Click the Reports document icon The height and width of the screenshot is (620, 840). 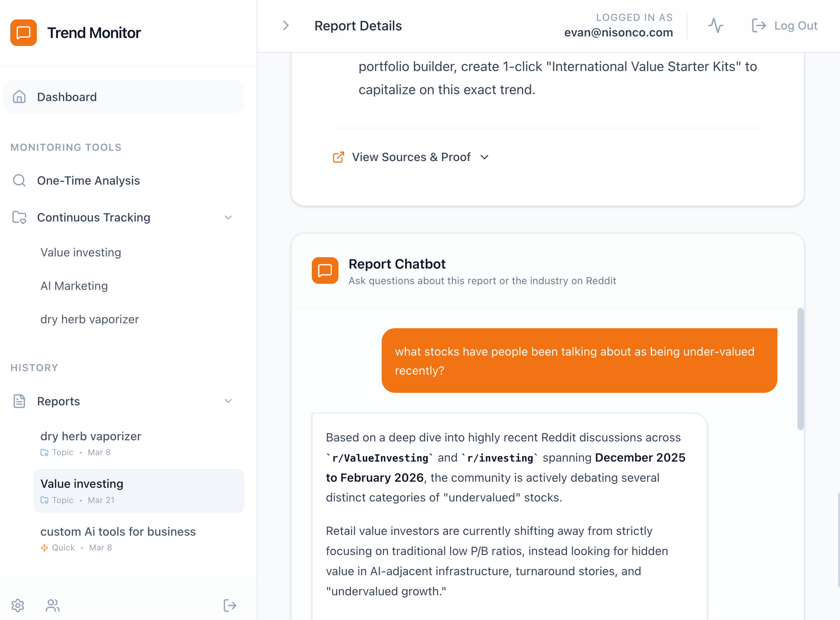pyautogui.click(x=19, y=401)
